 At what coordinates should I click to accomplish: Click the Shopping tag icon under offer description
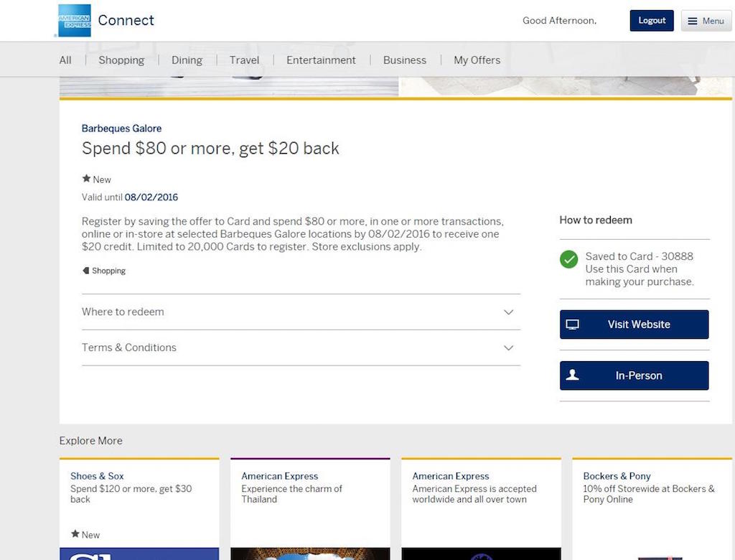(x=86, y=271)
